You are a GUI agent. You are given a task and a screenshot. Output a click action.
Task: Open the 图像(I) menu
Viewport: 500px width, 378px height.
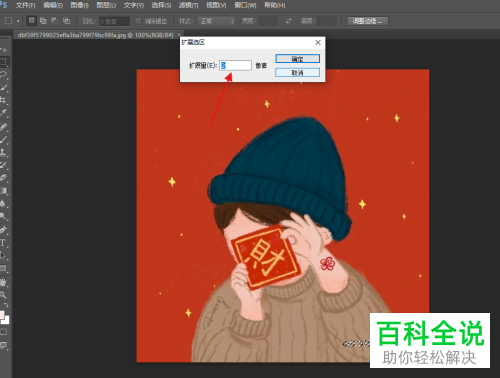click(80, 5)
